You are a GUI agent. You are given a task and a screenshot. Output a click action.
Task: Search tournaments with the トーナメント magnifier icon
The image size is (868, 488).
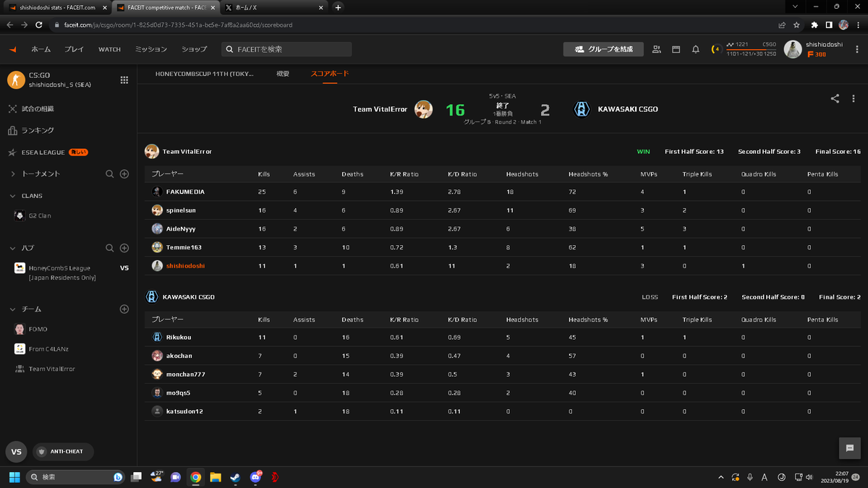(x=110, y=174)
